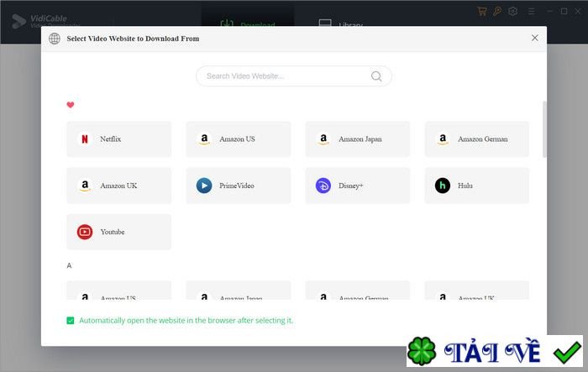Click the key register icon in VidiCable
This screenshot has height=372, width=588.
[x=497, y=11]
